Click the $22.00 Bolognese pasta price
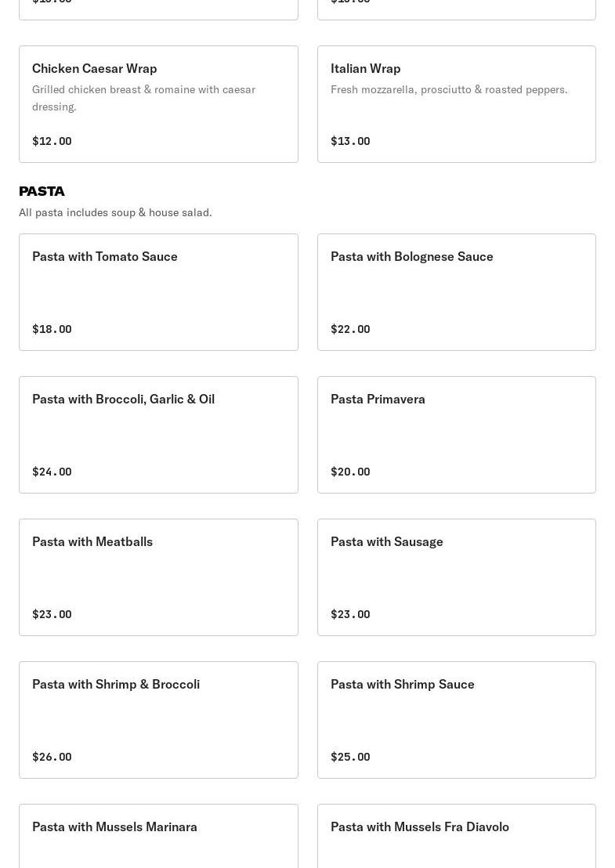The width and height of the screenshot is (615, 868). tap(350, 329)
